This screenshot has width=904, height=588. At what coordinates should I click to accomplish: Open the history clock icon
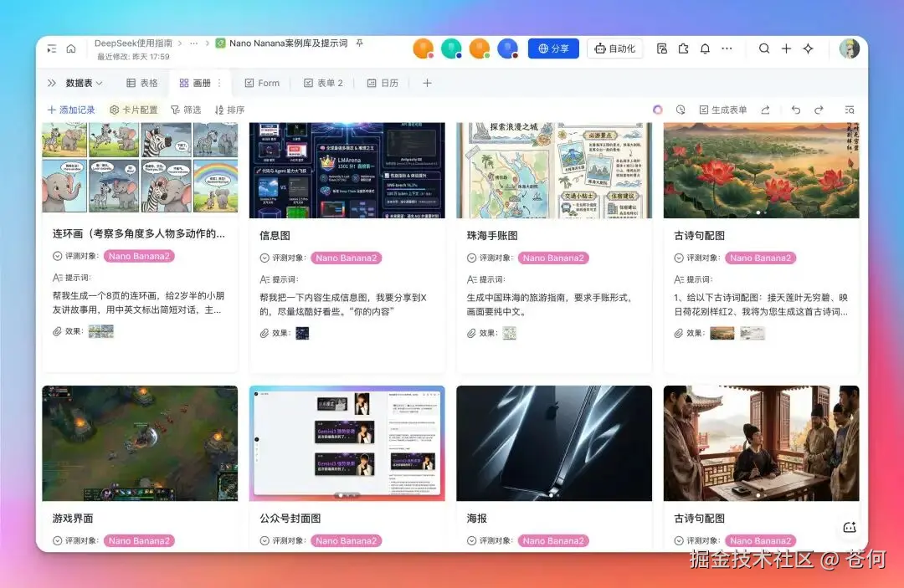[681, 109]
